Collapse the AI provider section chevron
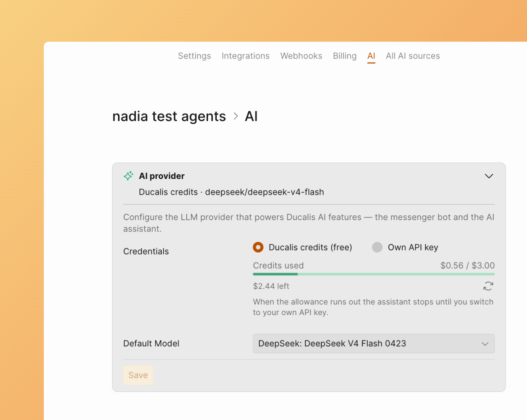The width and height of the screenshot is (527, 420). coord(489,176)
